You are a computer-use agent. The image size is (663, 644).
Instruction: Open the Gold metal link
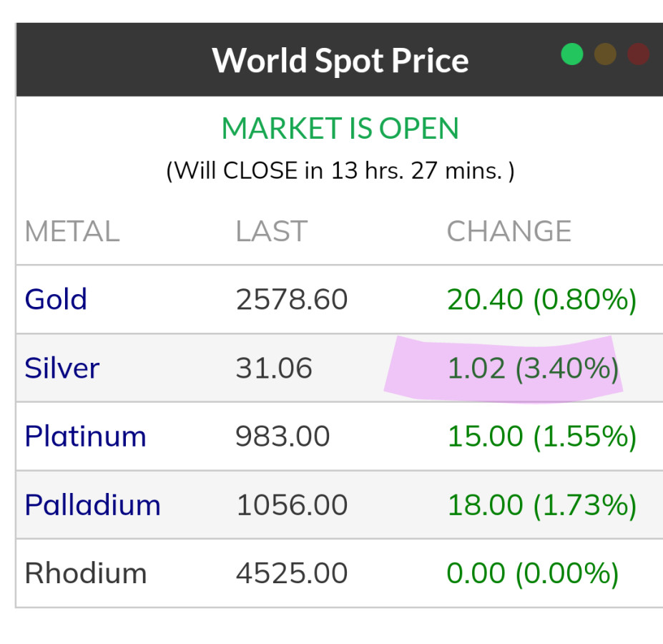56,299
